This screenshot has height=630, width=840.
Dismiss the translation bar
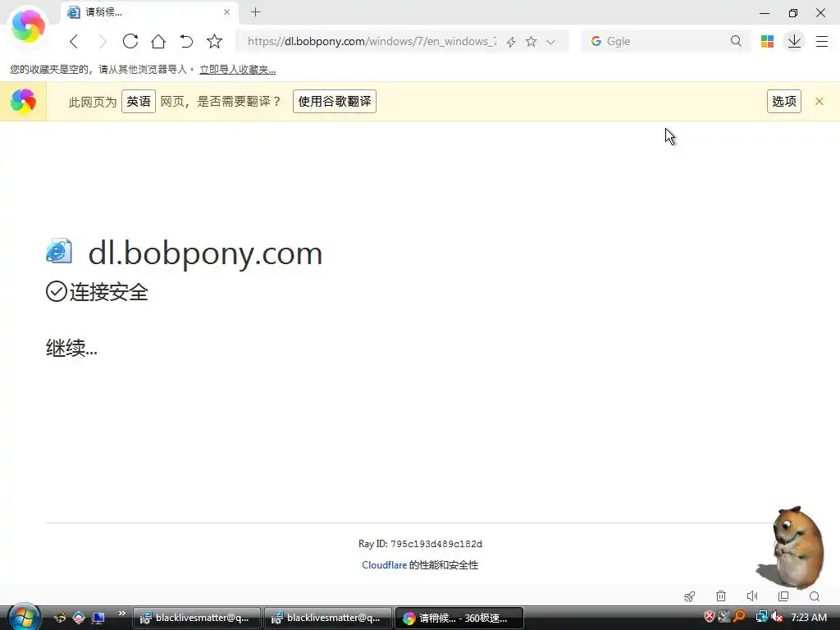coord(819,101)
